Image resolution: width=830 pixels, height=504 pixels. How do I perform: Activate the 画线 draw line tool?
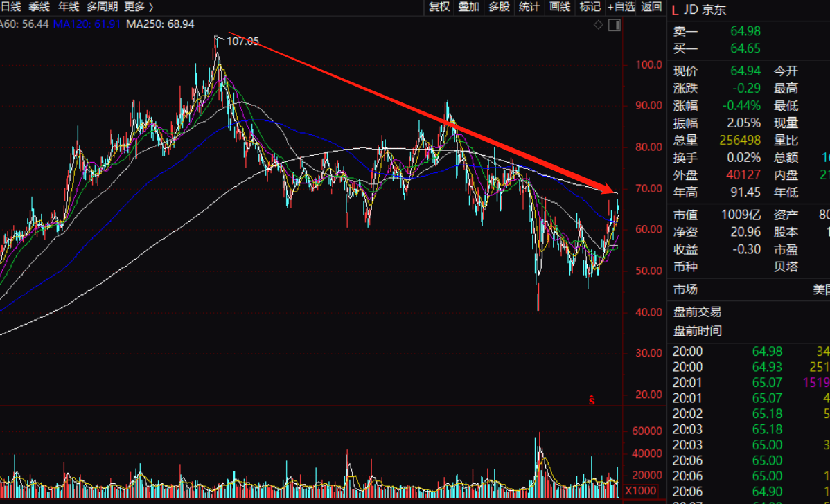pyautogui.click(x=560, y=7)
